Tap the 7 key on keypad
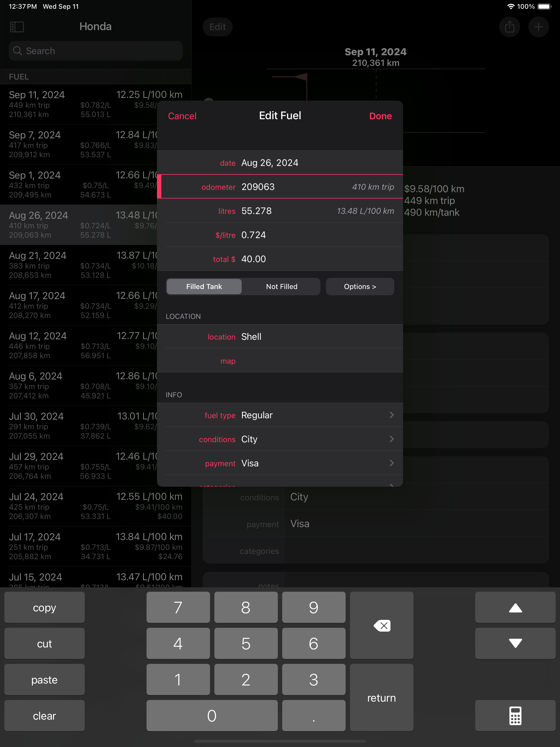The width and height of the screenshot is (560, 747). point(178,607)
